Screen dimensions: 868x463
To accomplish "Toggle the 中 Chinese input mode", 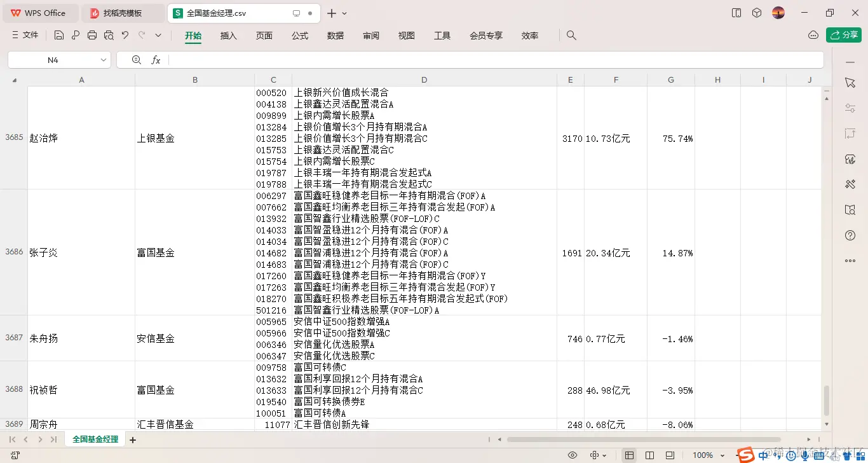I will 763,455.
